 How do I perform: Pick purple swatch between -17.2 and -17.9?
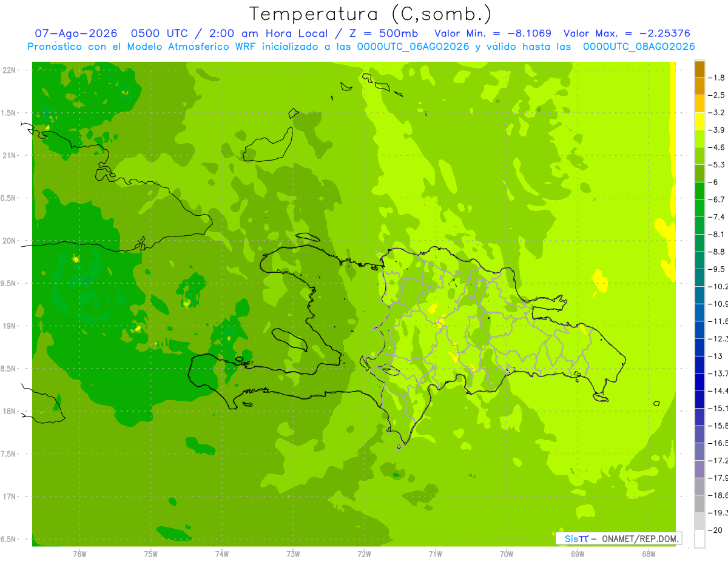pyautogui.click(x=699, y=469)
